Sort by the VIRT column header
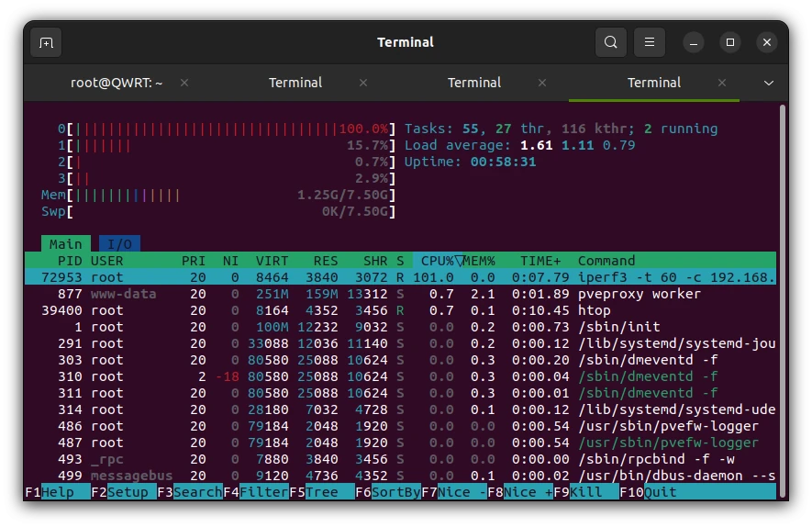The image size is (812, 527). coord(272,261)
